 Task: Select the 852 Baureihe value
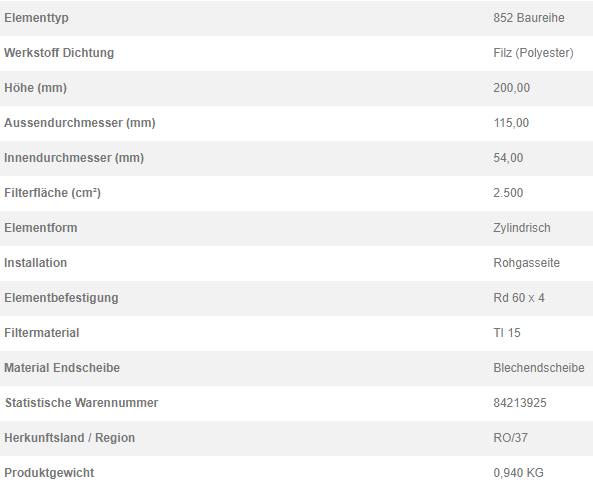point(529,18)
